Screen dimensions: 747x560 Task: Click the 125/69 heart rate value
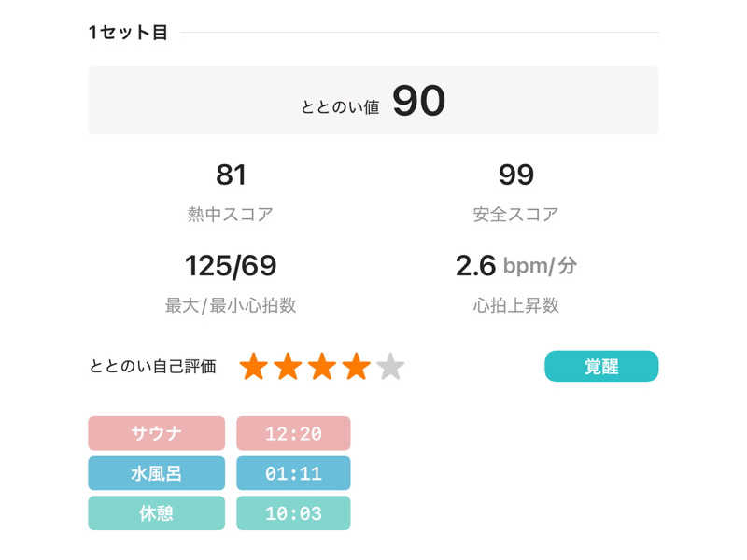(x=231, y=266)
